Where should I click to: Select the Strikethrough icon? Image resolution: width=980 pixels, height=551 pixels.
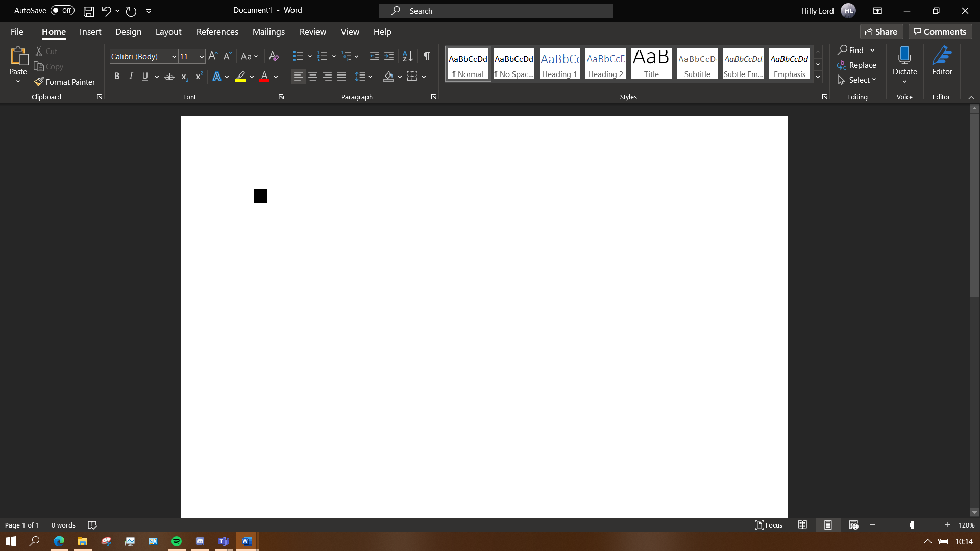169,77
